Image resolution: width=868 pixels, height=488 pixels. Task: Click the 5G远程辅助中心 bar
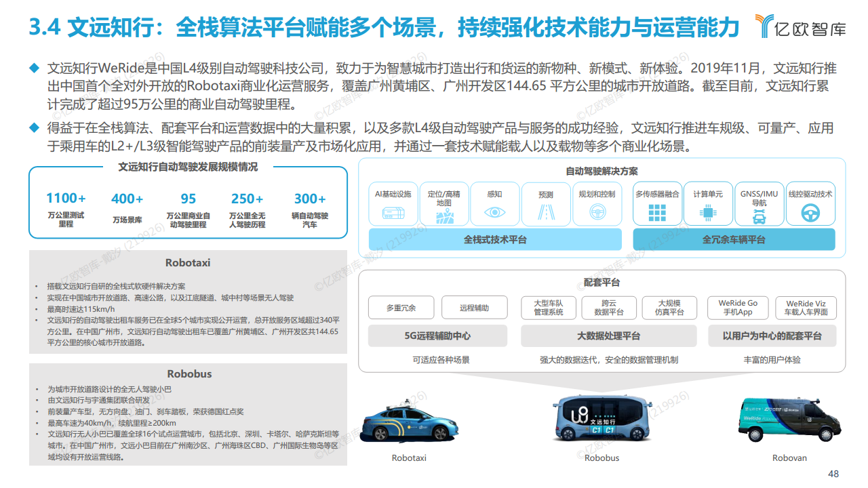[x=437, y=336]
